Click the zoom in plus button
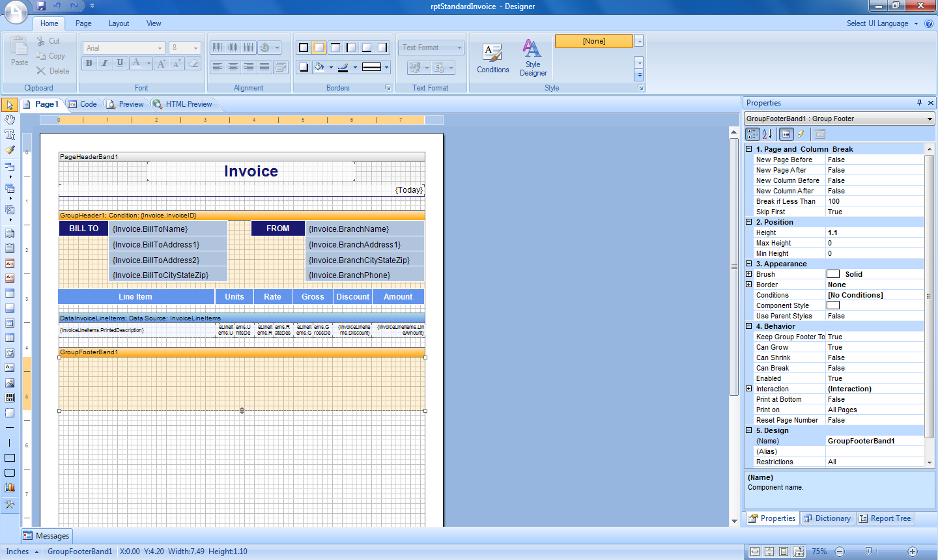938x560 pixels. pos(913,552)
